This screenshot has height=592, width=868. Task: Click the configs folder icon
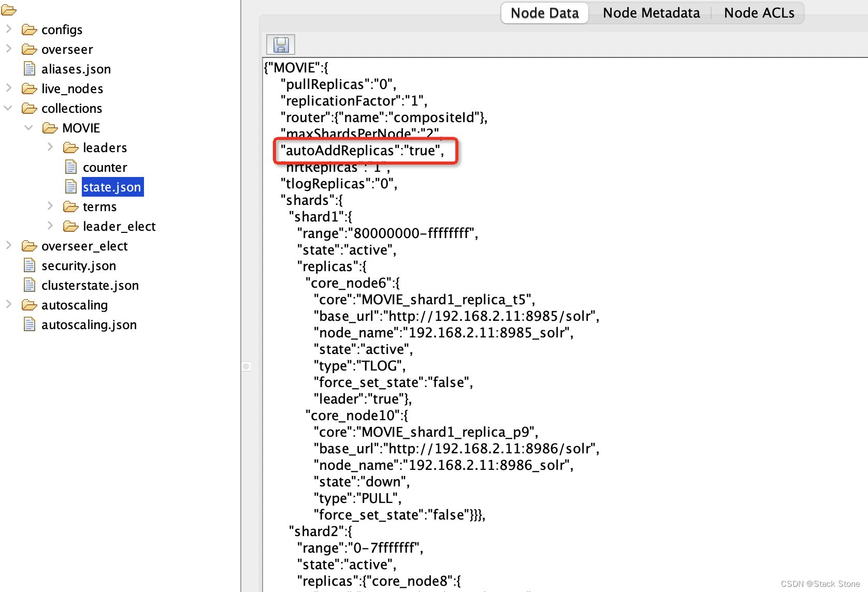(x=30, y=30)
